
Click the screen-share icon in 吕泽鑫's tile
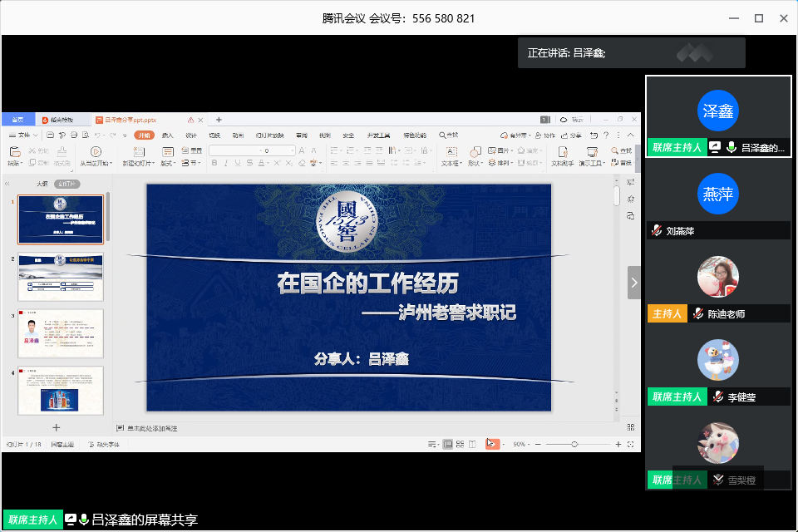coord(714,147)
